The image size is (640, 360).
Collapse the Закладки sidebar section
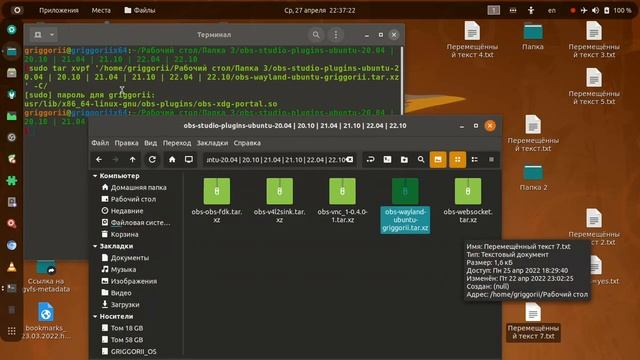(x=95, y=246)
